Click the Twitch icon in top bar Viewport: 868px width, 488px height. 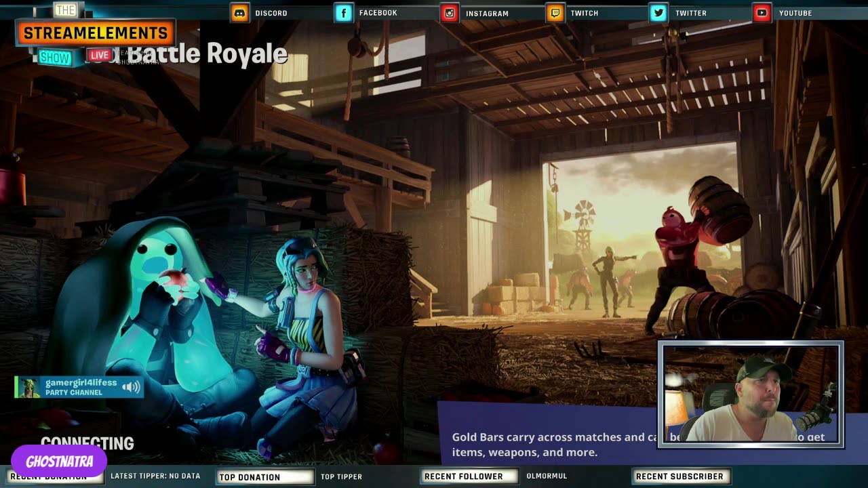tap(555, 13)
